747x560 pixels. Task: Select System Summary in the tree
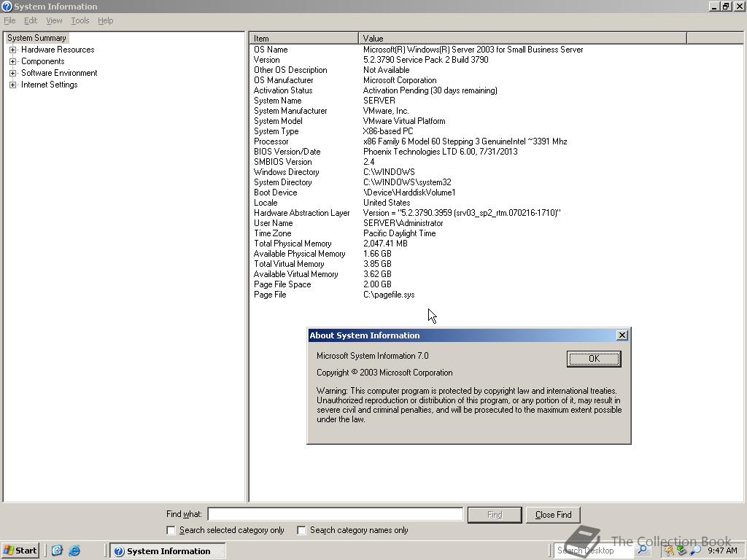click(36, 38)
